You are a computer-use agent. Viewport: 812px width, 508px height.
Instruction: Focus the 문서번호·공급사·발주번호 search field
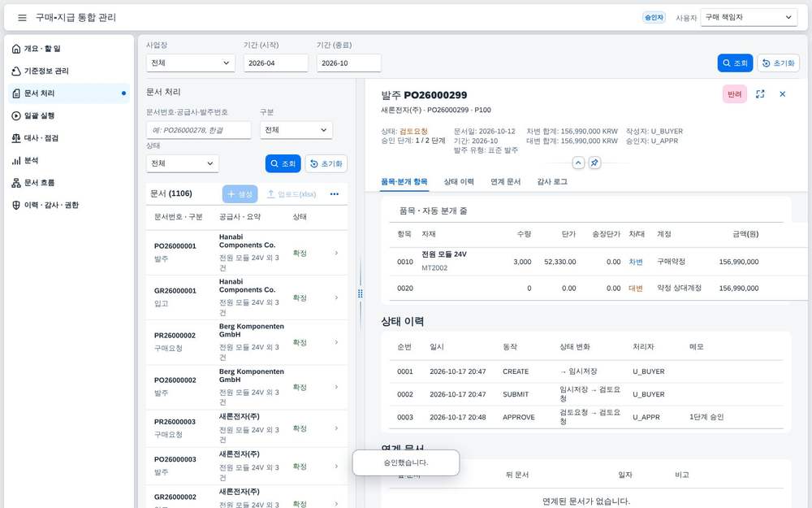coord(199,130)
